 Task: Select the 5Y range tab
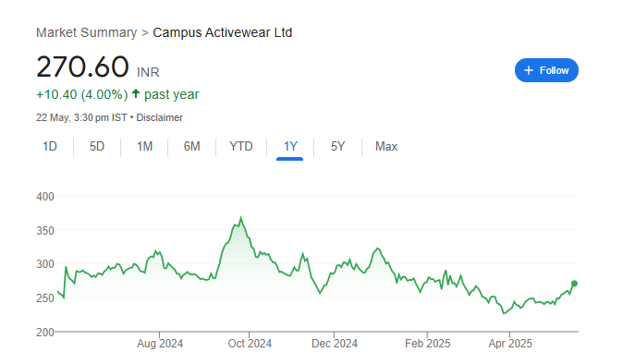337,147
